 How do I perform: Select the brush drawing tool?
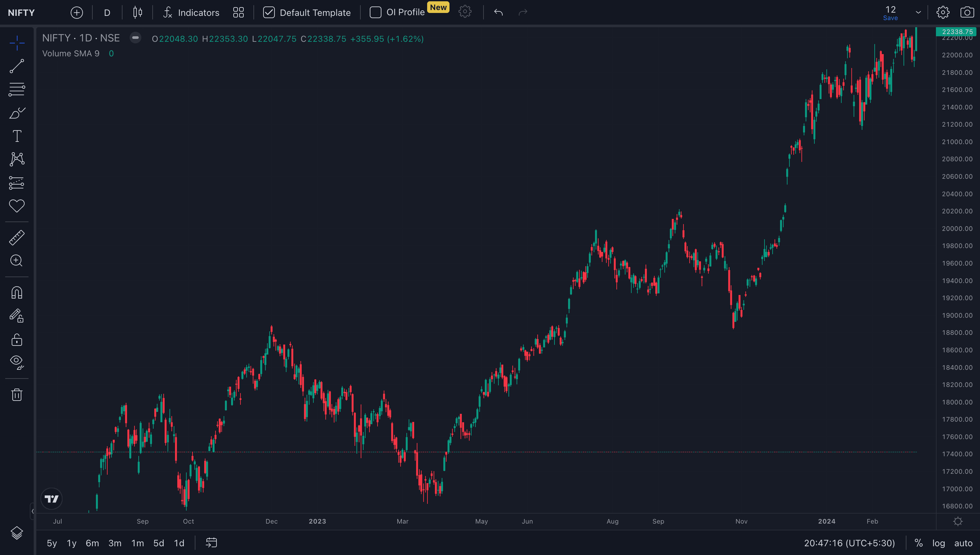[17, 113]
